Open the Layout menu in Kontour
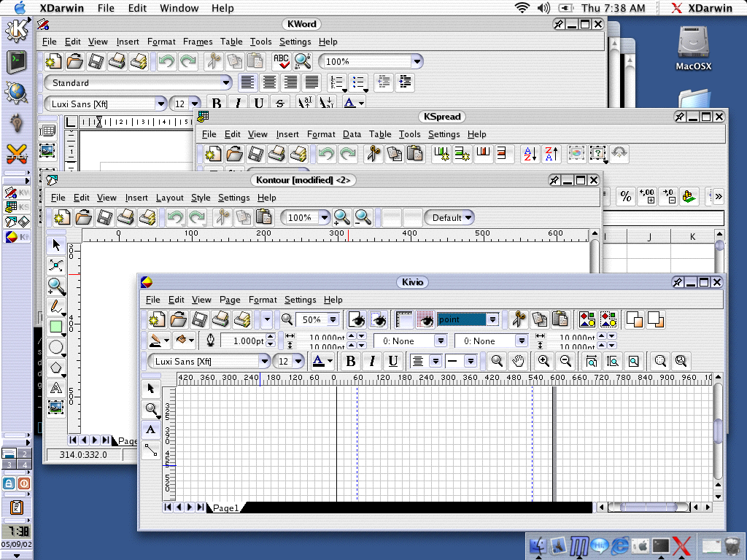The height and width of the screenshot is (560, 747). [x=169, y=198]
